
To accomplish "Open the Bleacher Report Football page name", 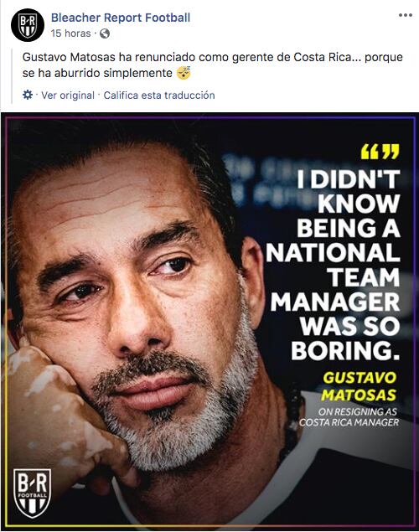I will tap(121, 18).
